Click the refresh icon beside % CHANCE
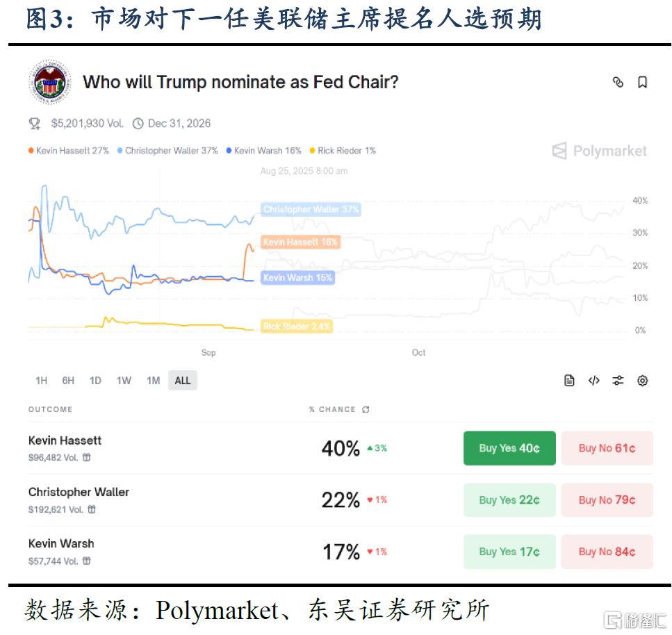 coord(366,410)
